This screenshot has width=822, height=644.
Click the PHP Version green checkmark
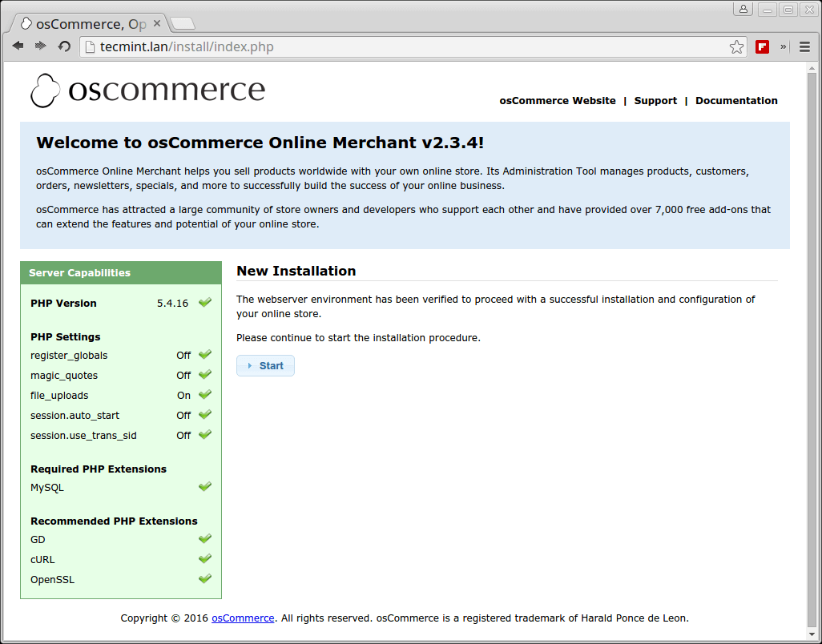point(205,302)
